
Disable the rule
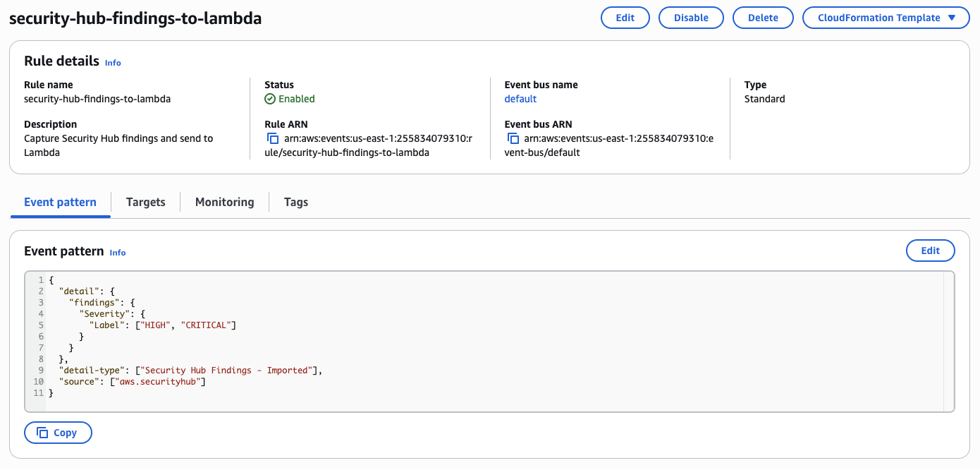click(x=691, y=17)
